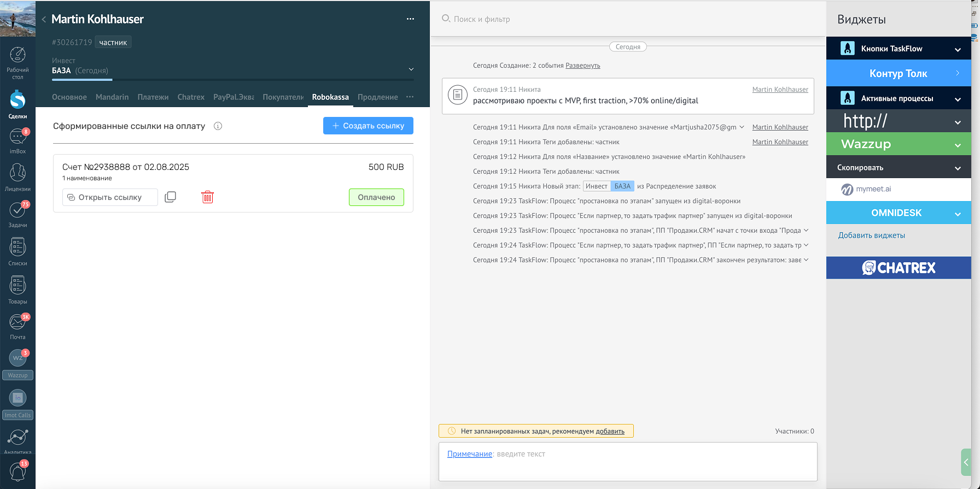The width and height of the screenshot is (980, 489).
Task: Click Примечание note type link
Action: click(470, 454)
